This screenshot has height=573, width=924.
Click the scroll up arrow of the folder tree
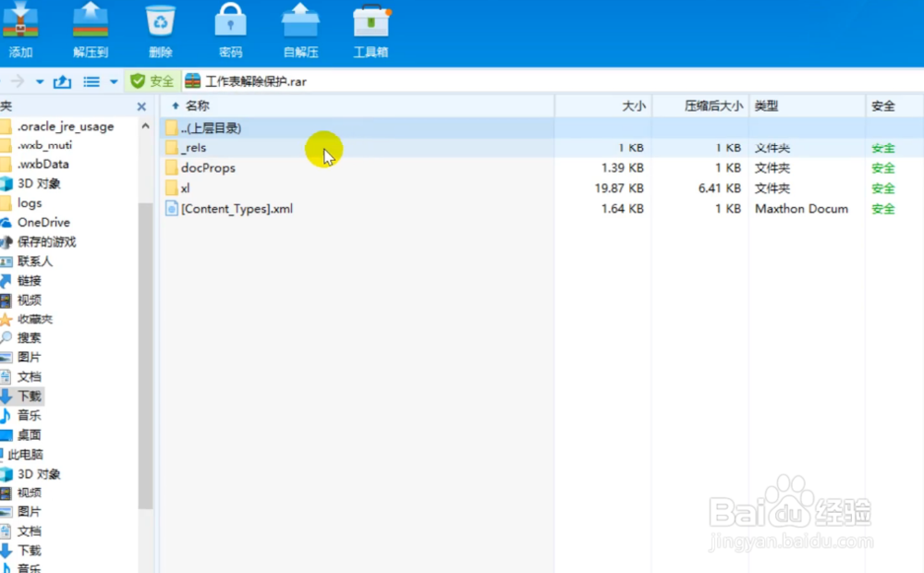[x=146, y=127]
